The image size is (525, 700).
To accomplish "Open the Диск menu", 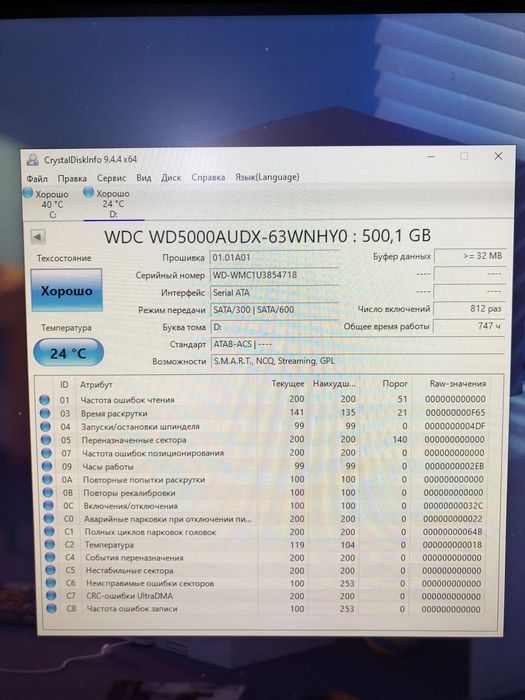I will pos(171,178).
